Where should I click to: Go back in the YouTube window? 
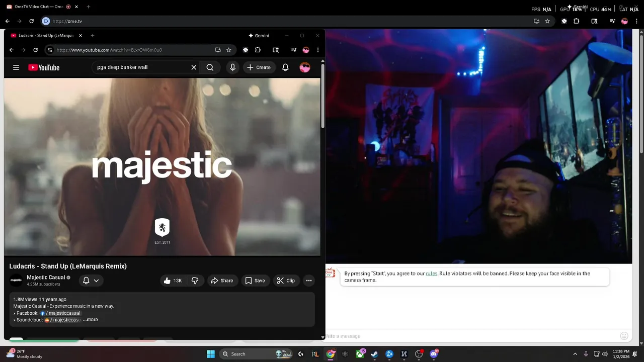(x=11, y=50)
